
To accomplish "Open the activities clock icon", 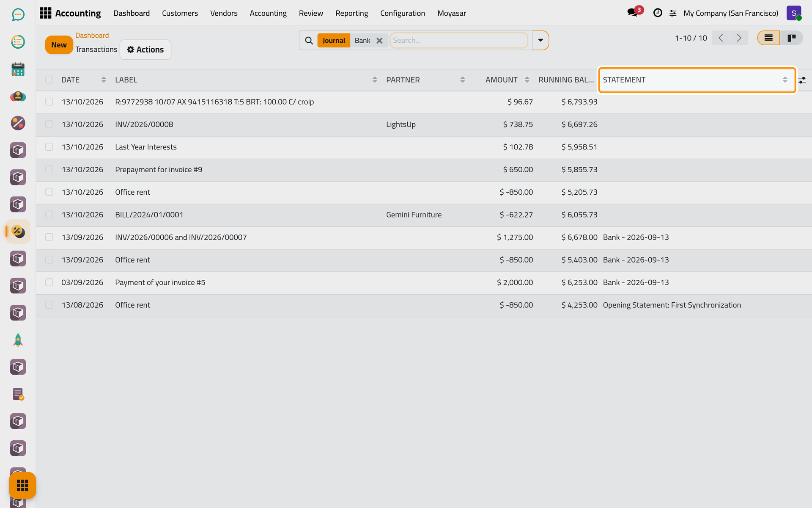I will click(x=658, y=13).
